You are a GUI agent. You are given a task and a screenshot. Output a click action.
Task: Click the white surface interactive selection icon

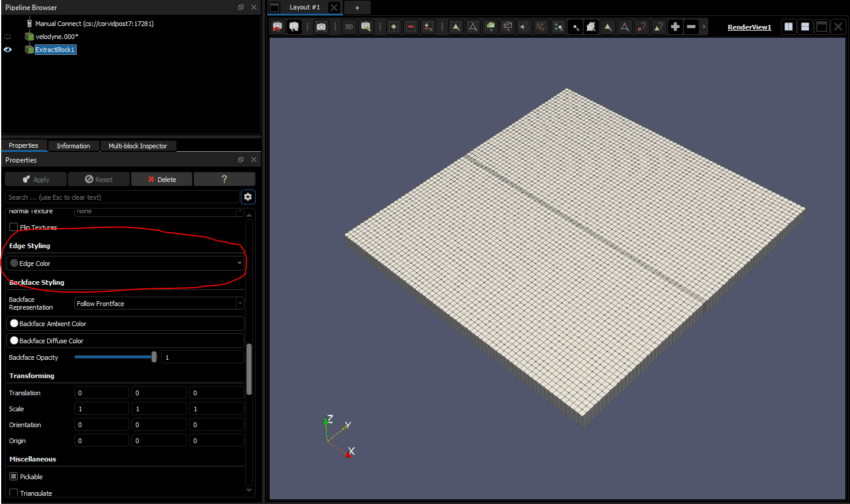(x=591, y=27)
